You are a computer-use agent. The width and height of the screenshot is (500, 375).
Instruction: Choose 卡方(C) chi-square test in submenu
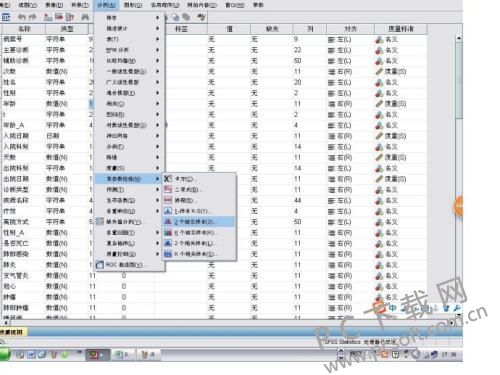(x=199, y=179)
